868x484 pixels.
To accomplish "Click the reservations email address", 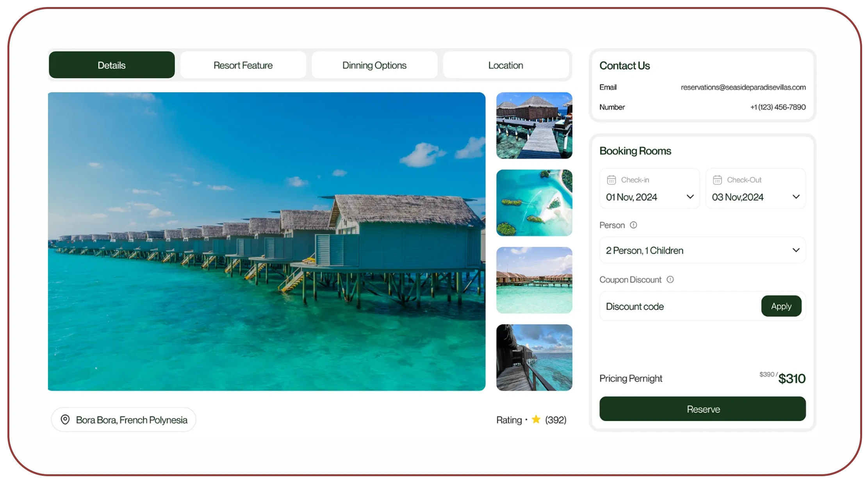I will point(743,87).
